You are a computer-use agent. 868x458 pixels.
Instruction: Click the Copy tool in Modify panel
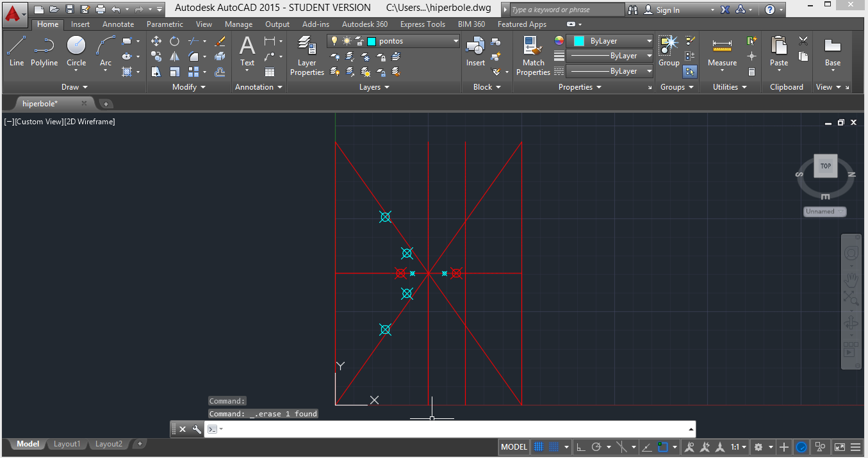click(x=156, y=56)
